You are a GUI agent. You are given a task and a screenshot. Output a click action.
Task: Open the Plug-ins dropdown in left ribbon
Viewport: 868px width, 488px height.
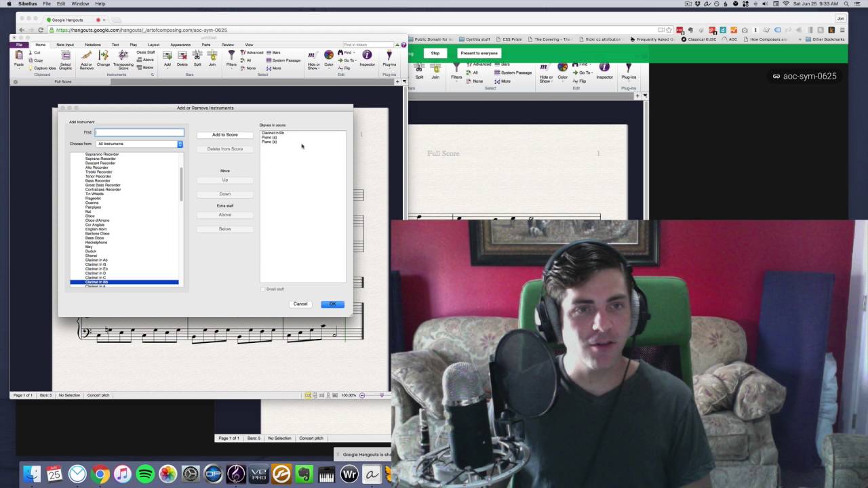click(x=389, y=58)
